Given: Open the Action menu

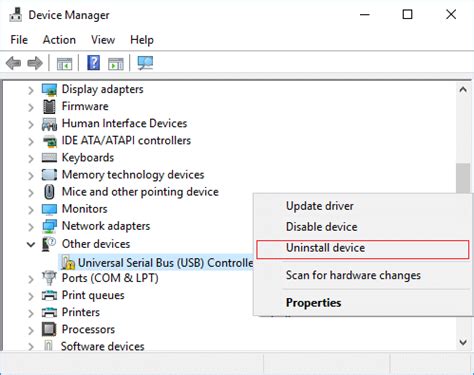Looking at the screenshot, I should (59, 40).
